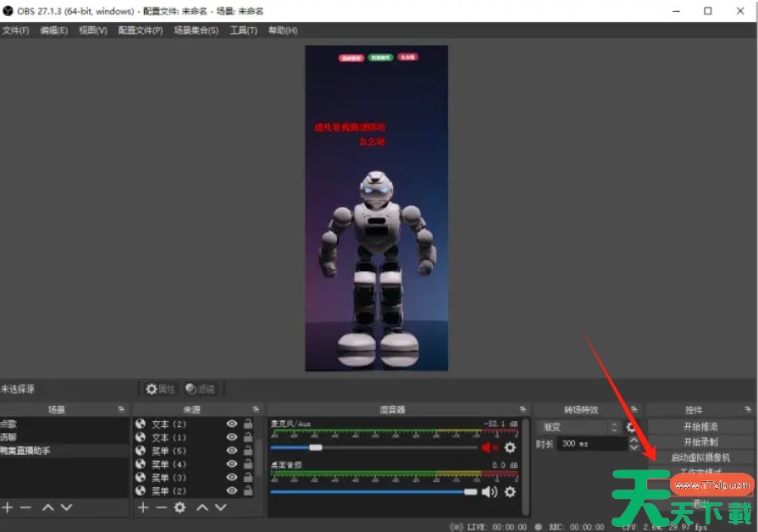Open transition properties gear icon

point(630,428)
